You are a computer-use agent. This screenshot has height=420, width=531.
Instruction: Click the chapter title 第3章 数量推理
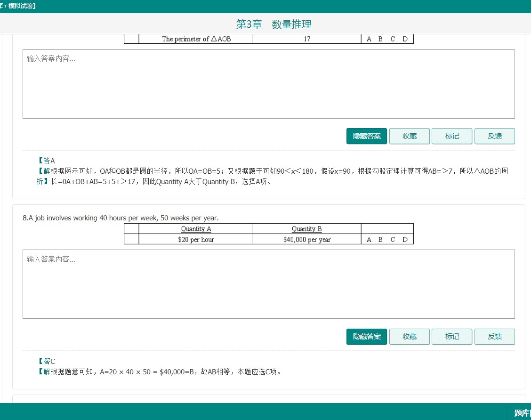(274, 24)
